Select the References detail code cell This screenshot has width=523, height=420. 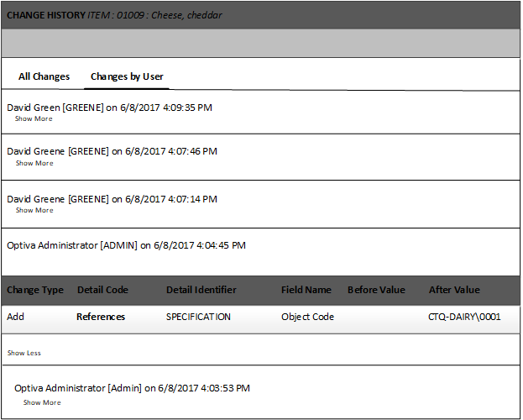pos(101,318)
